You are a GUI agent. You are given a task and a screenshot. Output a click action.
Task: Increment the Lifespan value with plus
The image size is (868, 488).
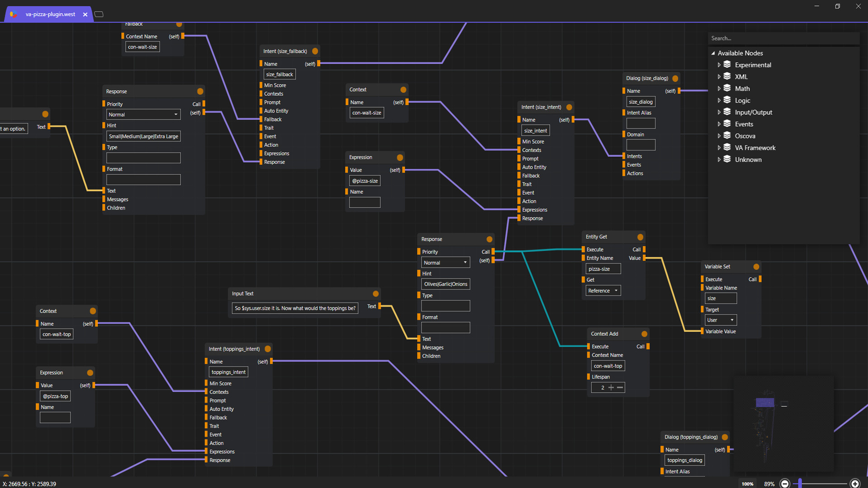[611, 388]
